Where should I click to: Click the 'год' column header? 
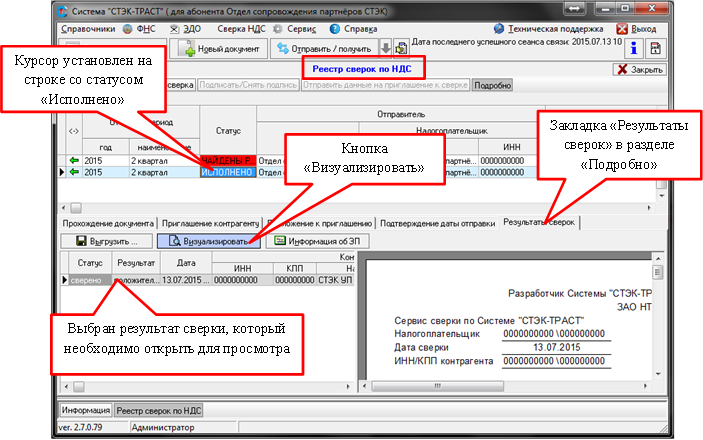click(106, 147)
